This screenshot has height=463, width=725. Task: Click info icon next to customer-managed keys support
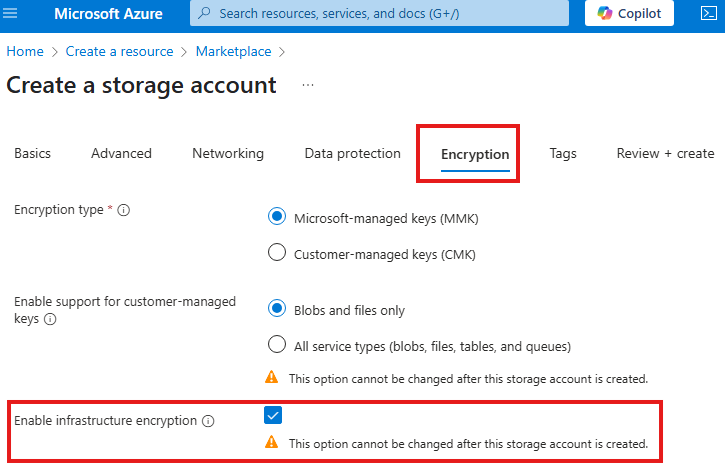click(50, 319)
